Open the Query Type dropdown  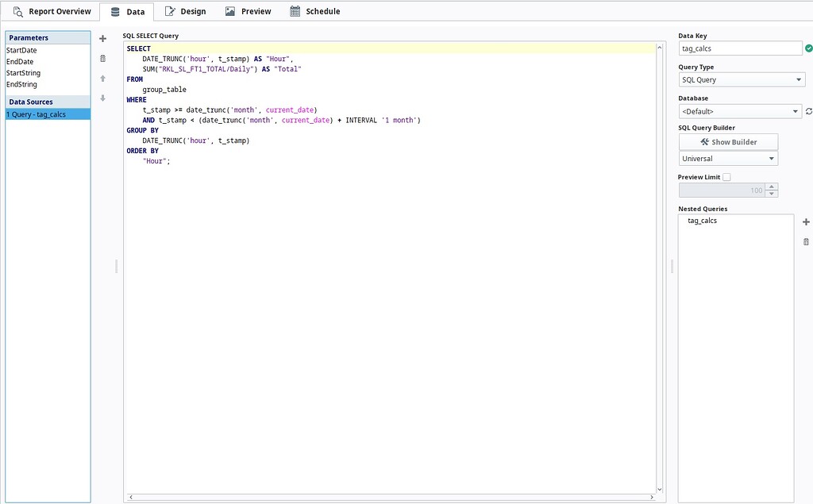pyautogui.click(x=741, y=79)
